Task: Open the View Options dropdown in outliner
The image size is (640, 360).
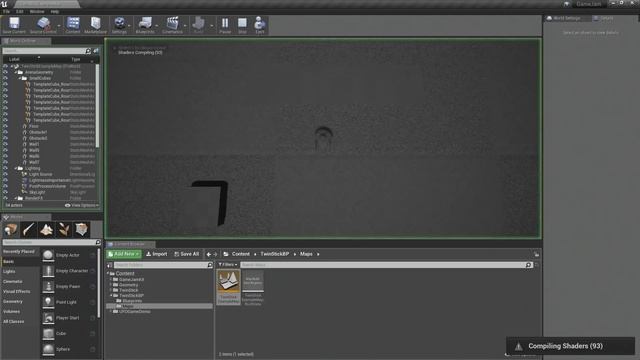Action: [82, 205]
